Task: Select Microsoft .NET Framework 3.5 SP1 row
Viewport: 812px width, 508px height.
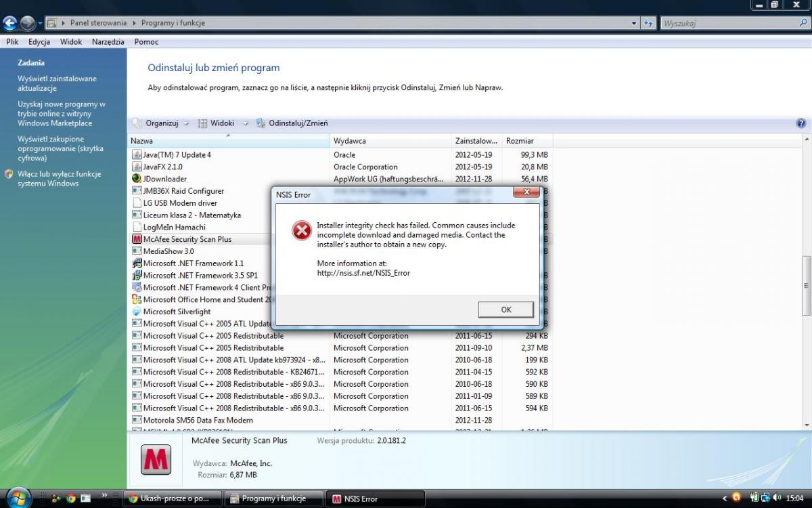Action: coord(200,276)
